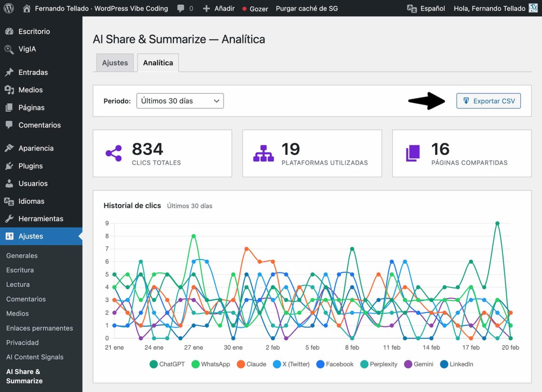Click the VigIA magnifier icon
This screenshot has height=392, width=542.
pyautogui.click(x=9, y=49)
